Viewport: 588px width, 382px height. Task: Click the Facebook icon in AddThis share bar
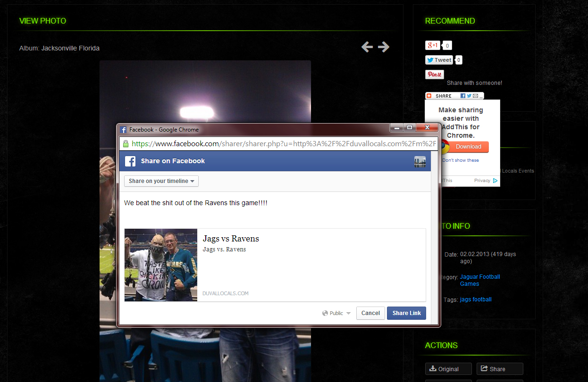point(463,96)
